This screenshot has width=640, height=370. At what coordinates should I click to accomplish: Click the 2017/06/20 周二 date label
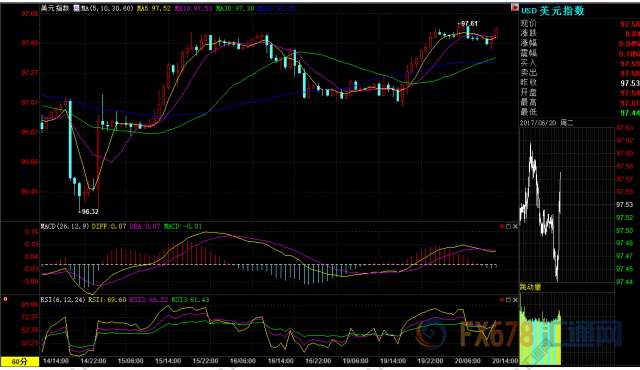[x=547, y=123]
